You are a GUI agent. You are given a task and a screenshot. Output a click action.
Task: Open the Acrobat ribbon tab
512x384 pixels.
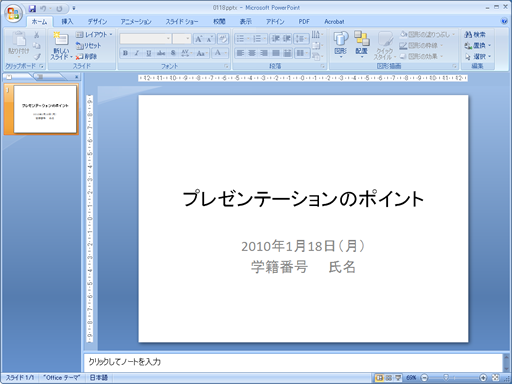pyautogui.click(x=334, y=22)
